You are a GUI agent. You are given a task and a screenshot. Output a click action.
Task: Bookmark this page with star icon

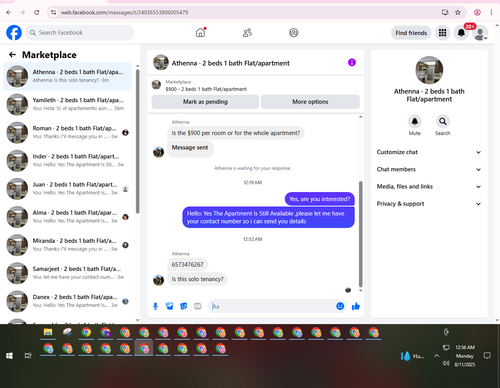click(x=458, y=12)
